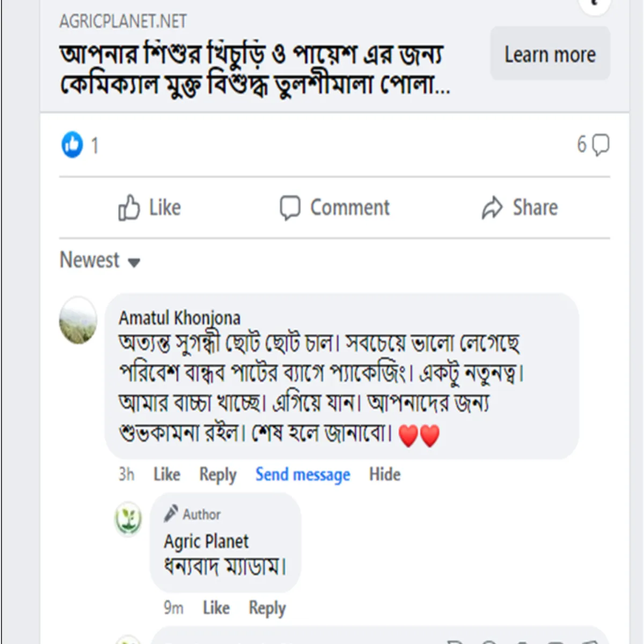Click Send message under Amatul's comment
644x644 pixels.
[303, 474]
